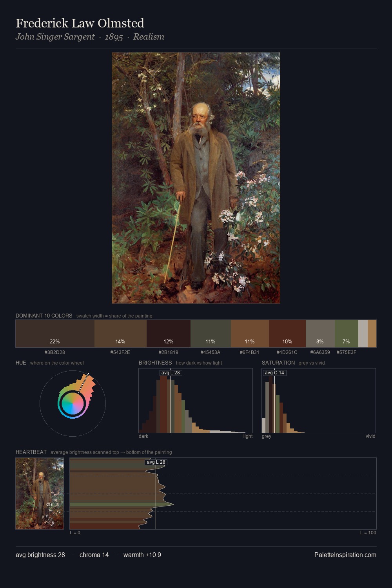The image size is (392, 588).
Task: Click the warmth +10.9 footer stat
Action: tap(142, 555)
